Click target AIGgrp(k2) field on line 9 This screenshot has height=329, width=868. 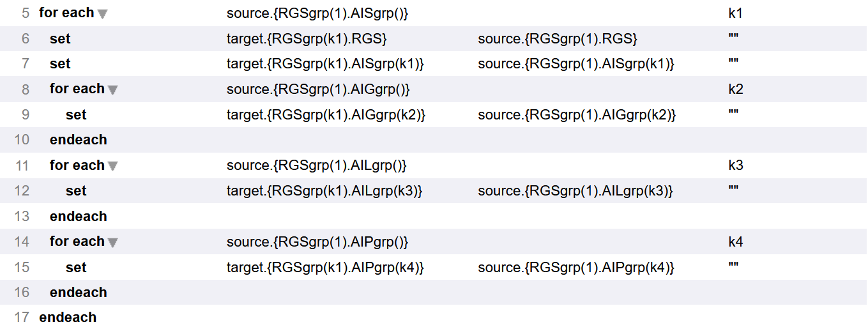(326, 115)
